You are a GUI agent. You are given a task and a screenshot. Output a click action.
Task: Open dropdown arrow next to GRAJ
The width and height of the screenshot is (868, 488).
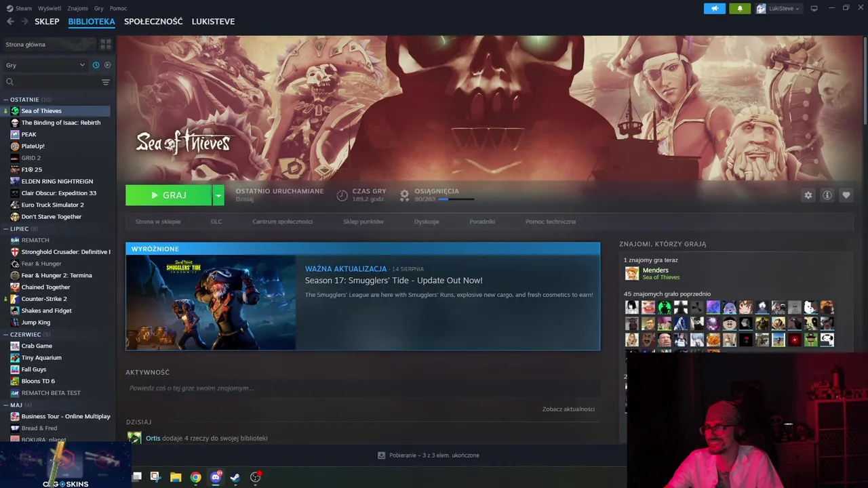(x=218, y=195)
